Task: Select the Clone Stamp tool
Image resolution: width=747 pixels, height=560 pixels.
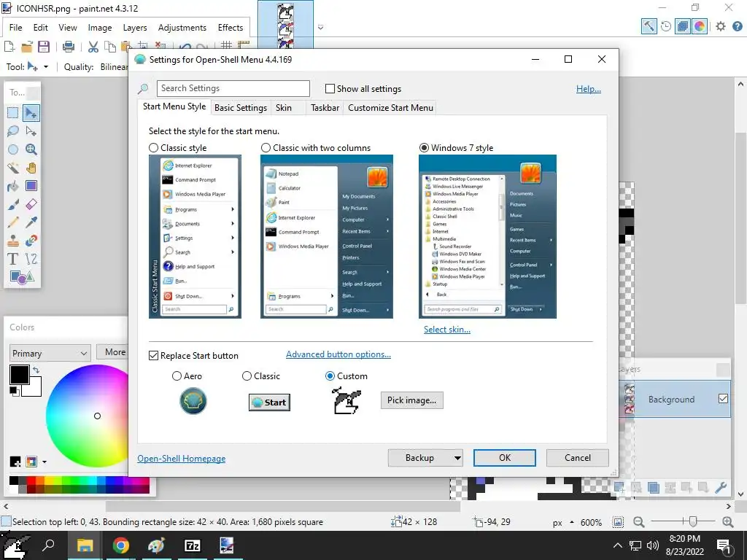Action: tap(13, 241)
